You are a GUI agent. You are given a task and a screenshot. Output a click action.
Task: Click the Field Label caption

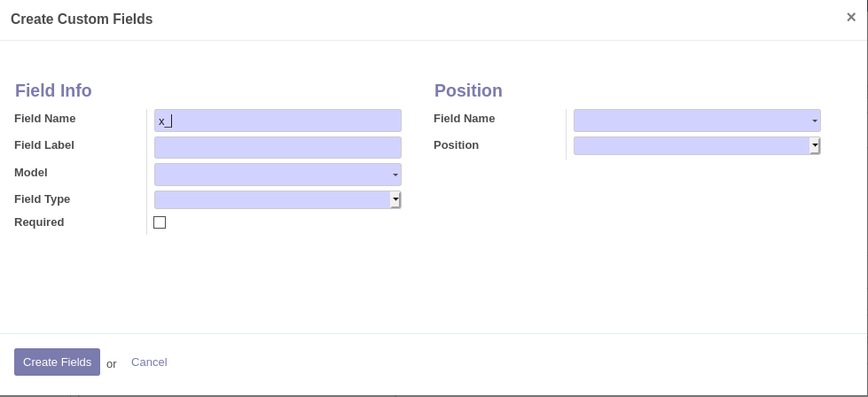tap(44, 145)
